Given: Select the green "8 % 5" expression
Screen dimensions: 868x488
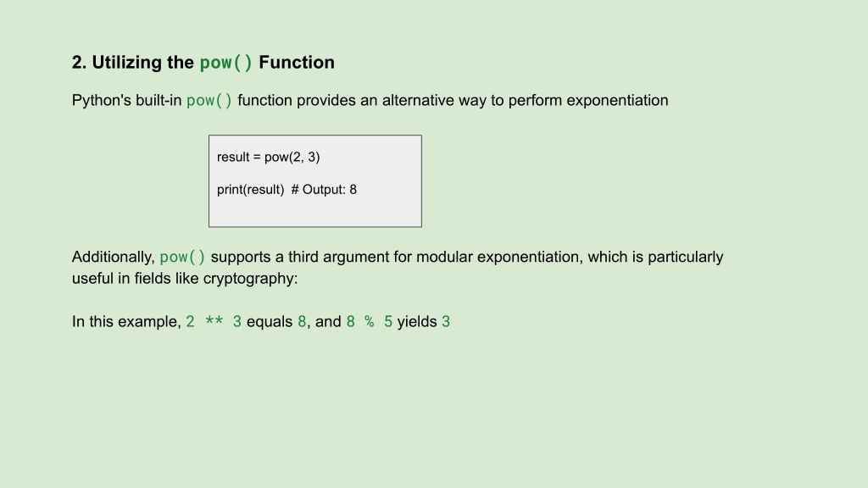Looking at the screenshot, I should pos(370,321).
